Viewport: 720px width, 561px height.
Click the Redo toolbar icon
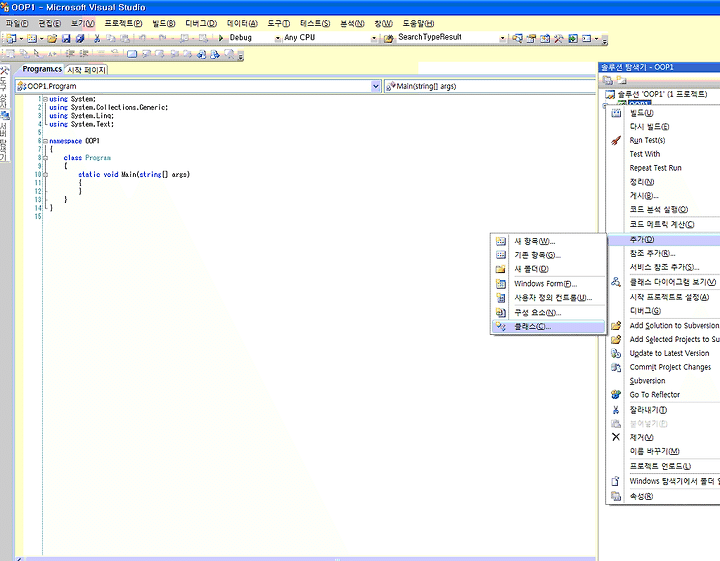coord(162,39)
